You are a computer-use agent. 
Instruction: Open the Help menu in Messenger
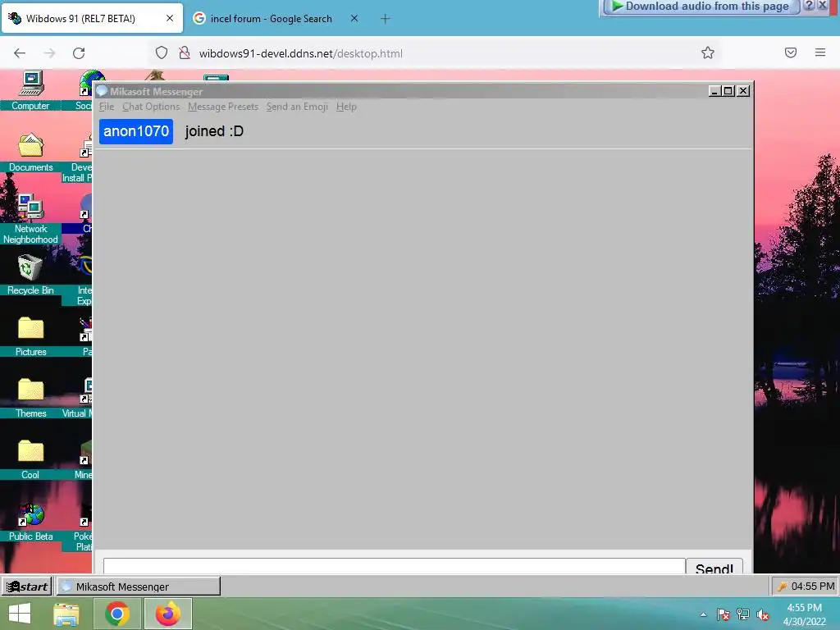click(346, 107)
